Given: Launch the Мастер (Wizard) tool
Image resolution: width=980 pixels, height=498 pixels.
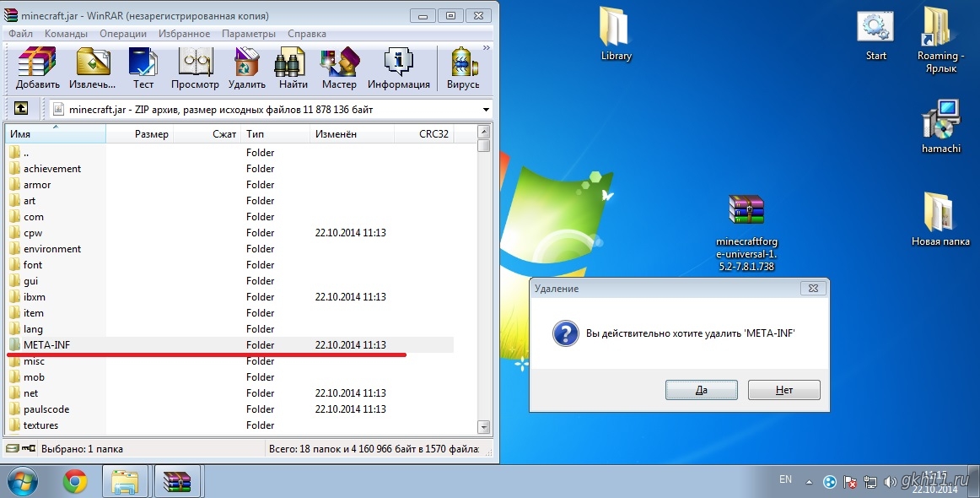Looking at the screenshot, I should (x=339, y=68).
